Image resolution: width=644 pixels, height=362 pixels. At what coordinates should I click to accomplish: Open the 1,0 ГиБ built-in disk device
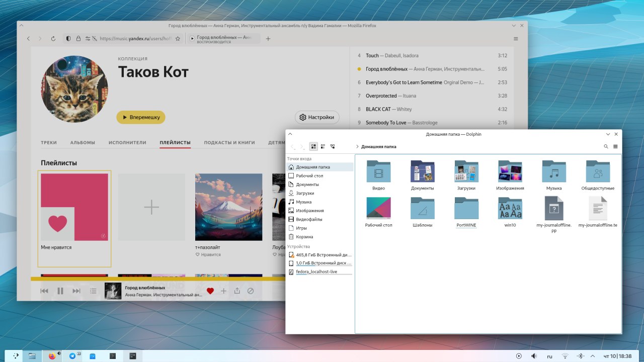pyautogui.click(x=320, y=263)
